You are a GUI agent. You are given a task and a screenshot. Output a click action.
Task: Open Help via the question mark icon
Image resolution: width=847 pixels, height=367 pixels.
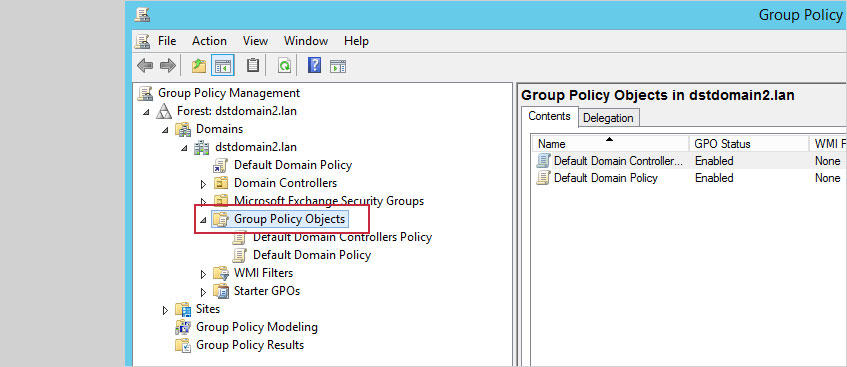click(314, 66)
